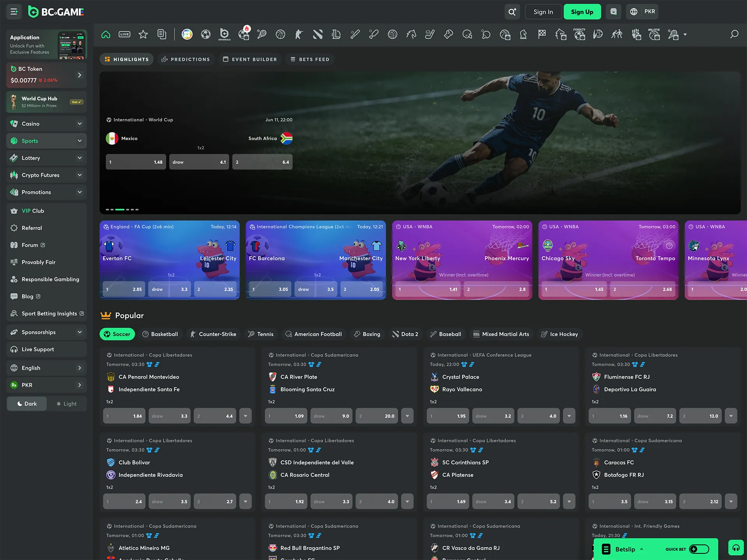Viewport: 747px width, 560px height.
Task: Expand the Casino sidebar menu
Action: coord(46,124)
